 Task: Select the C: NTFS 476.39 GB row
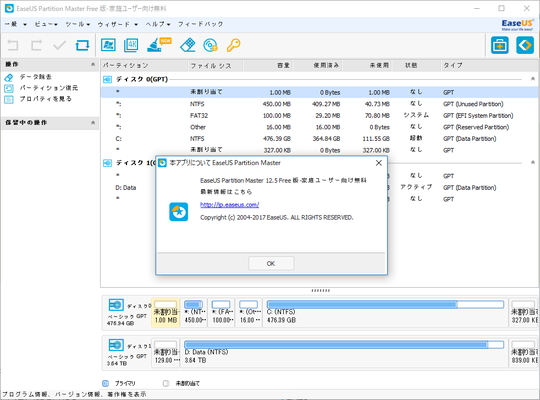click(x=319, y=139)
